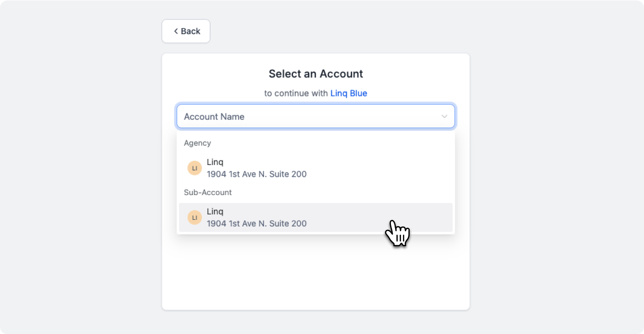Click the highlighted Sub-Account address line
The height and width of the screenshot is (334, 644).
[257, 223]
